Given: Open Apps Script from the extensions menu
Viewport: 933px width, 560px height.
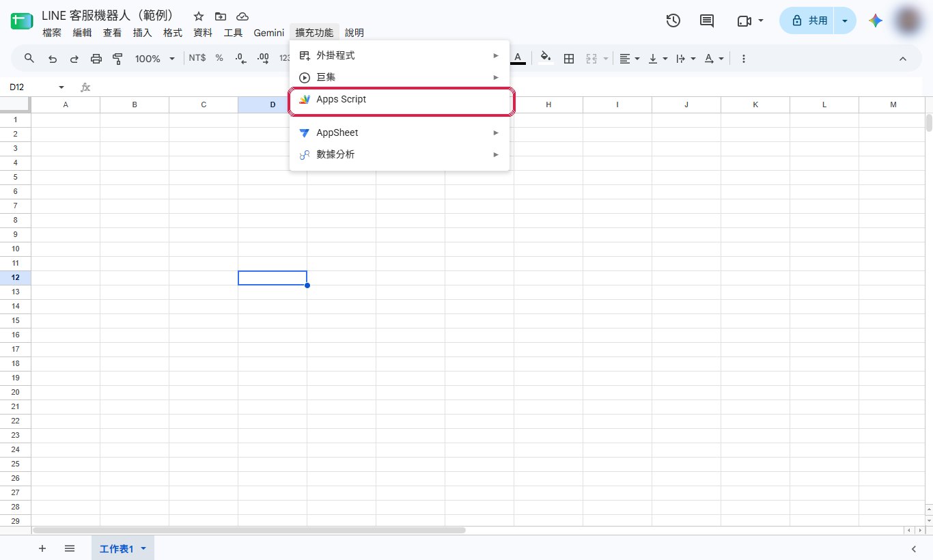Looking at the screenshot, I should [x=400, y=100].
